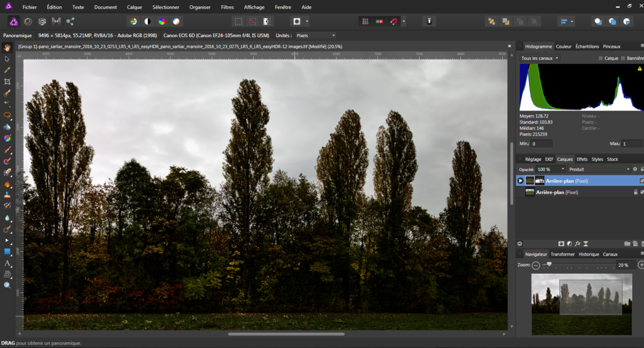This screenshot has width=644, height=348.
Task: Hide the selected top Arrière-plan layer
Action: click(x=641, y=180)
